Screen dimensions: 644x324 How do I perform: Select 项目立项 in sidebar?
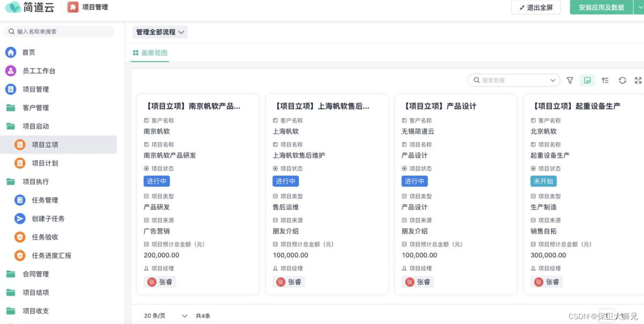59,145
